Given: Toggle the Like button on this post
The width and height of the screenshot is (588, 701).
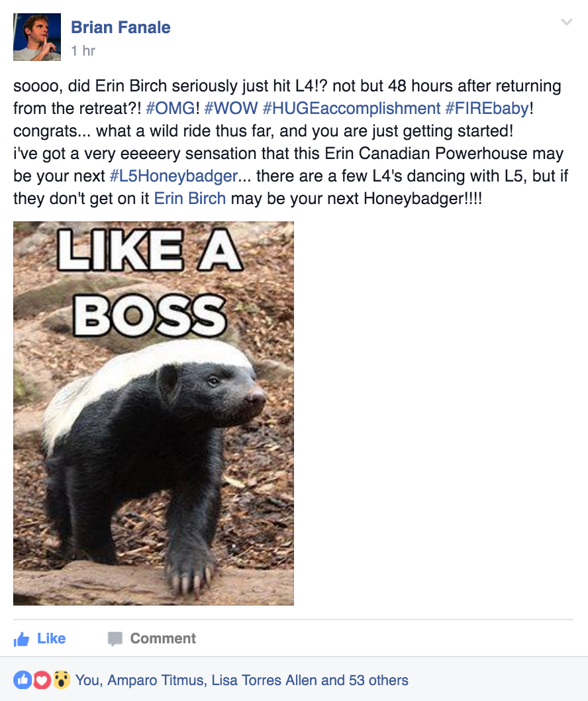Looking at the screenshot, I should pyautogui.click(x=40, y=639).
